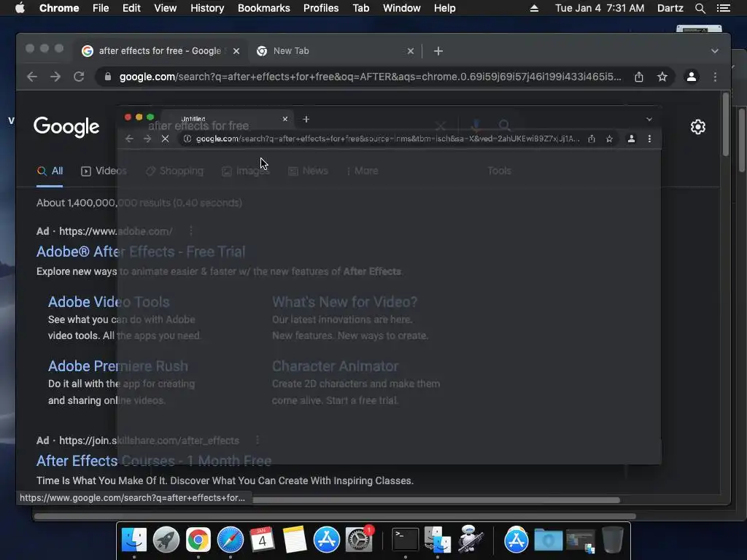The image size is (747, 560).
Task: Open Calendar from the Dock
Action: [x=262, y=540]
